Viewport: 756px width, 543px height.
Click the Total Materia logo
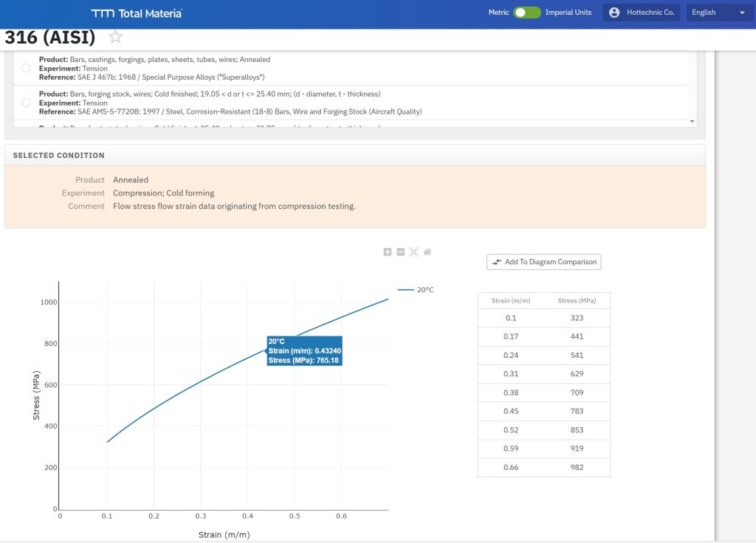click(x=137, y=13)
